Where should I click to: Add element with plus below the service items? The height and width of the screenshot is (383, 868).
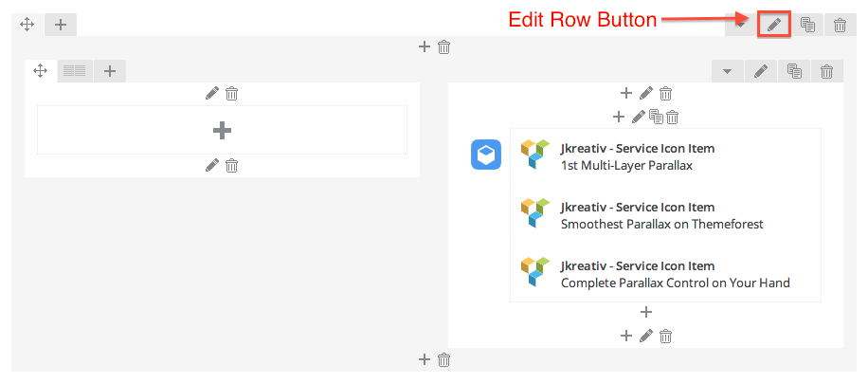pos(646,312)
